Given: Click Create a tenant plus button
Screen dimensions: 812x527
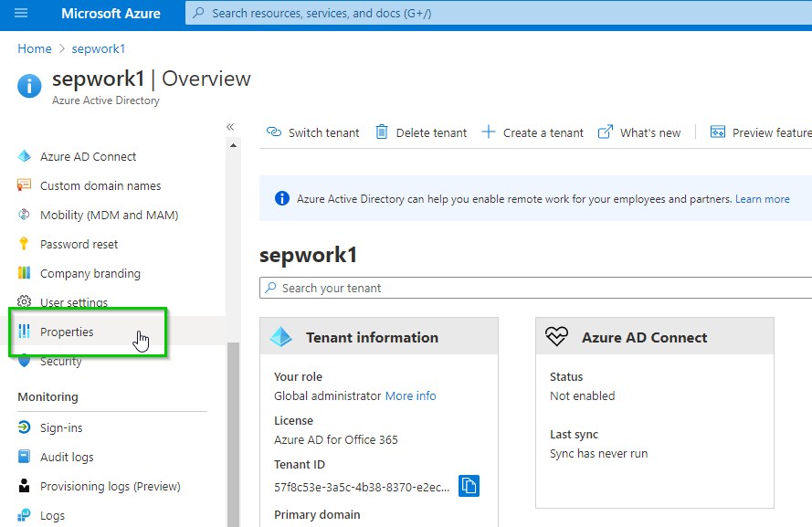Looking at the screenshot, I should 533,132.
